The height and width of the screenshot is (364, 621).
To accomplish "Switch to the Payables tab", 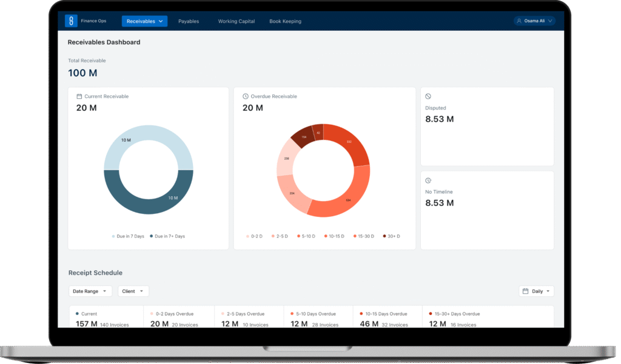I will (x=189, y=21).
